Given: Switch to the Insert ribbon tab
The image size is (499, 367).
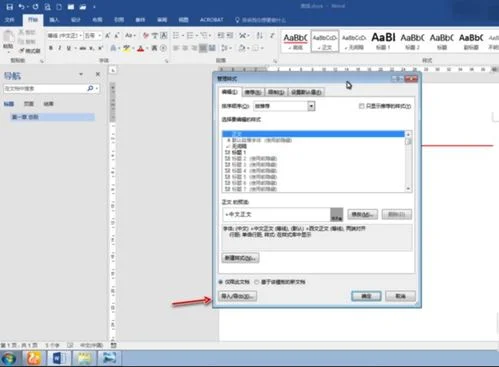Looking at the screenshot, I should [x=54, y=20].
